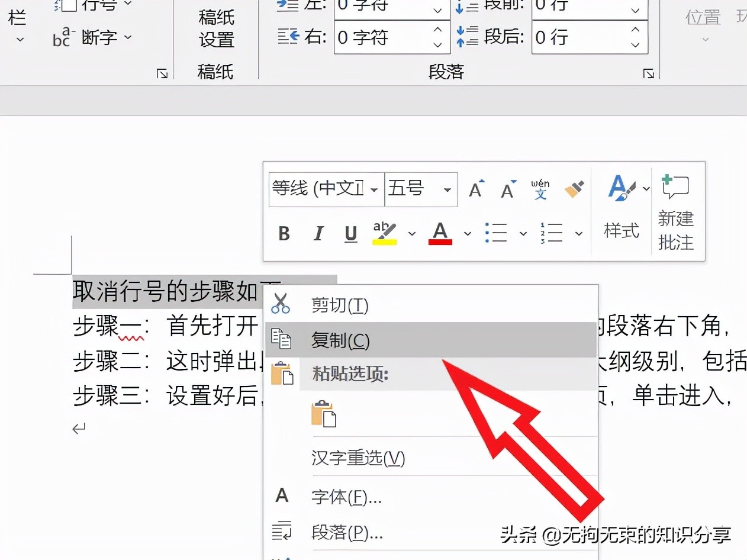The image size is (747, 560).
Task: Increase font size with grow icon
Action: (x=476, y=189)
